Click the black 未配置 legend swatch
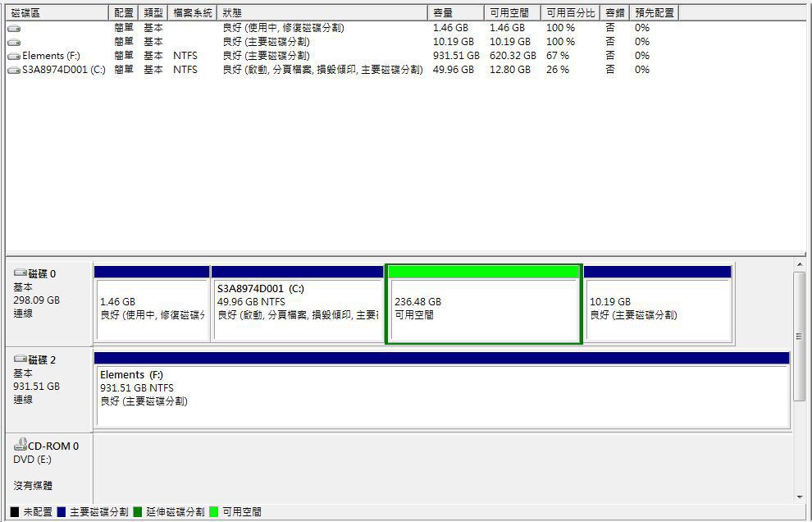This screenshot has width=812, height=522. click(x=15, y=512)
